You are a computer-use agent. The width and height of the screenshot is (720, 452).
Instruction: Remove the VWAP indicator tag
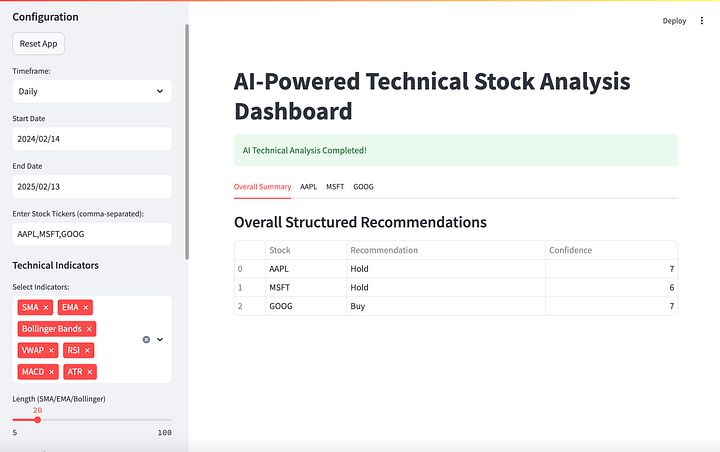[x=51, y=350]
